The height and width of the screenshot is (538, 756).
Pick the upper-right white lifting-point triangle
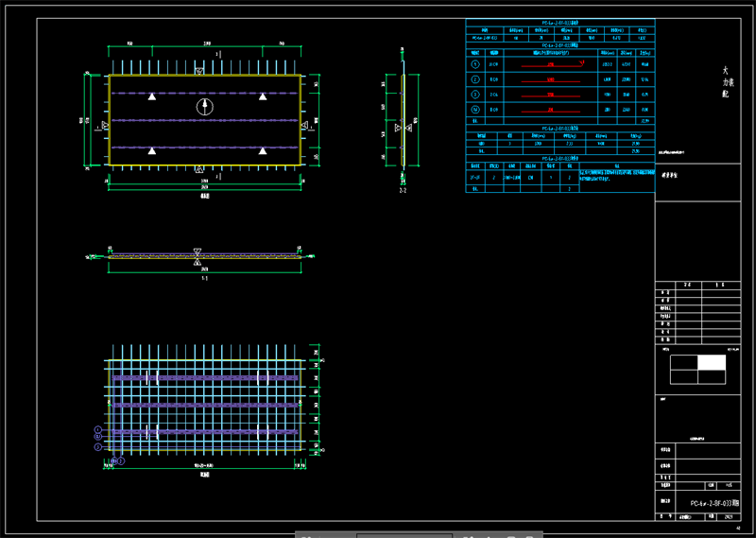tap(263, 96)
